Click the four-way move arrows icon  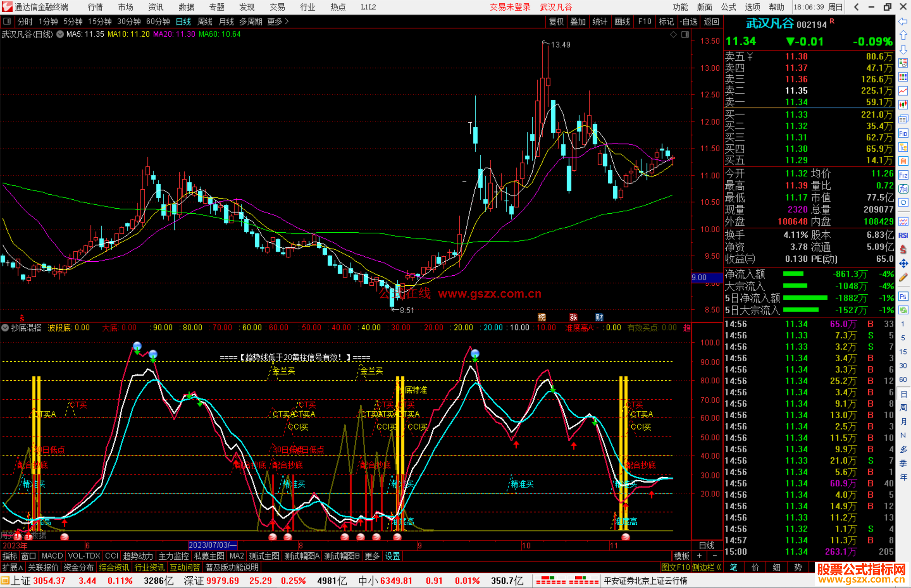[x=903, y=263]
